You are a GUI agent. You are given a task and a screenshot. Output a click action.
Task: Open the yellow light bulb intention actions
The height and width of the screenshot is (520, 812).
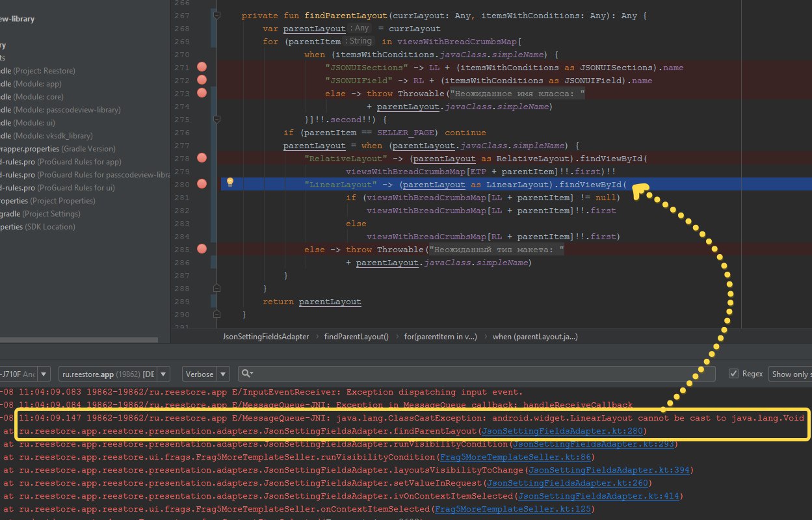coord(229,183)
